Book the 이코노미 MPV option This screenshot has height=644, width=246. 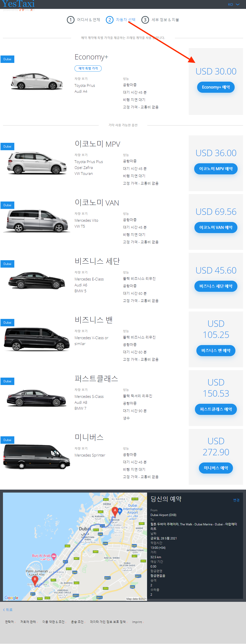pos(216,169)
